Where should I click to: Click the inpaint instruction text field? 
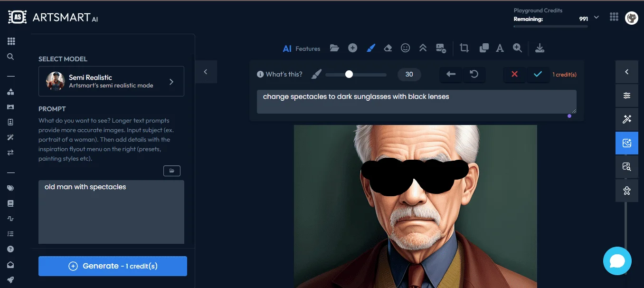416,101
